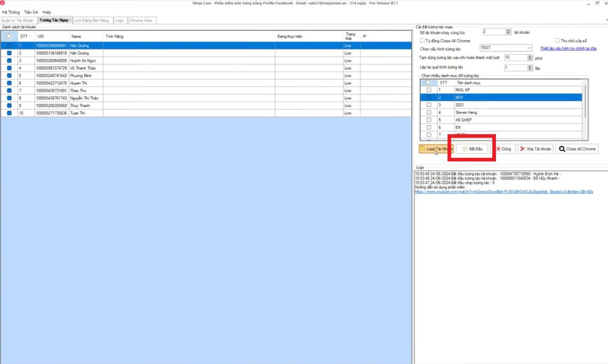The image size is (608, 364).
Task: Click the Name column header in account list
Action: (x=86, y=36)
